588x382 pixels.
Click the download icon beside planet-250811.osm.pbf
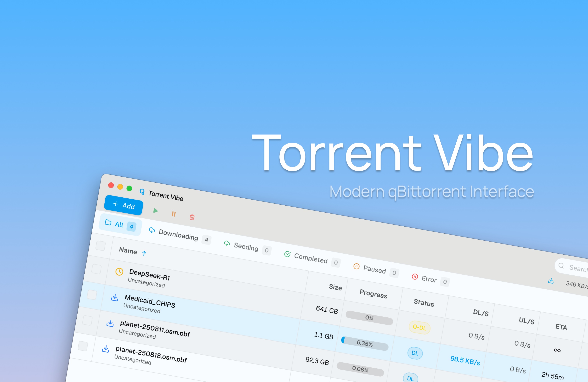point(110,323)
